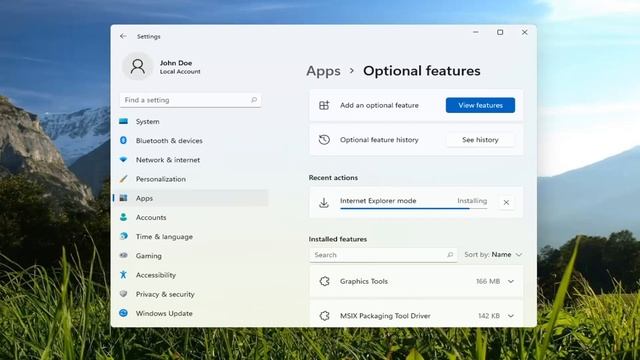
Task: Click the Installing status text
Action: click(472, 201)
